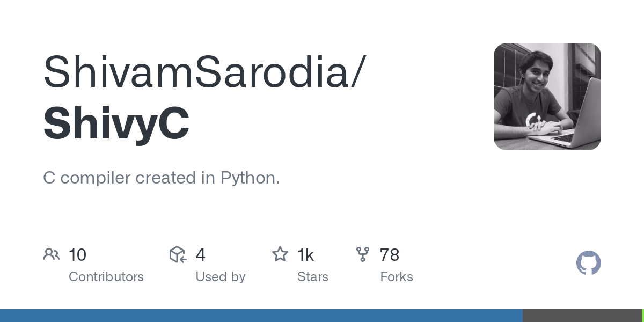Viewport: 644px width, 322px height.
Task: Select the Stars label
Action: coord(313,277)
